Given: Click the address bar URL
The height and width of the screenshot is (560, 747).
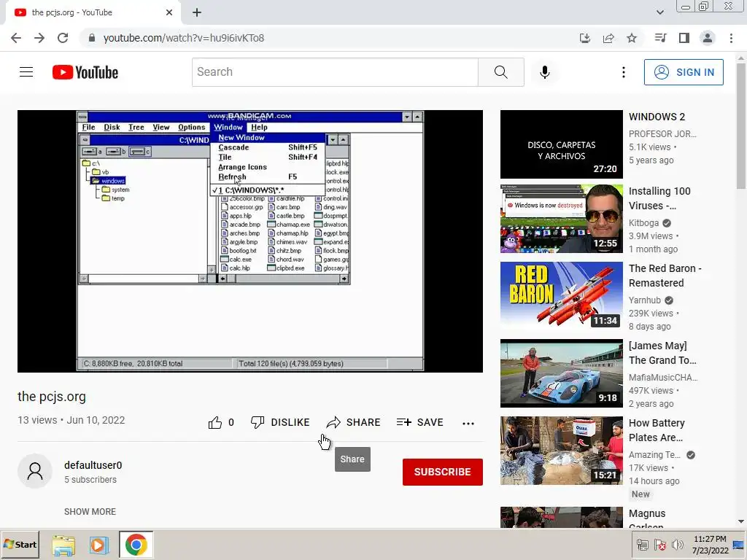Looking at the screenshot, I should tap(183, 38).
